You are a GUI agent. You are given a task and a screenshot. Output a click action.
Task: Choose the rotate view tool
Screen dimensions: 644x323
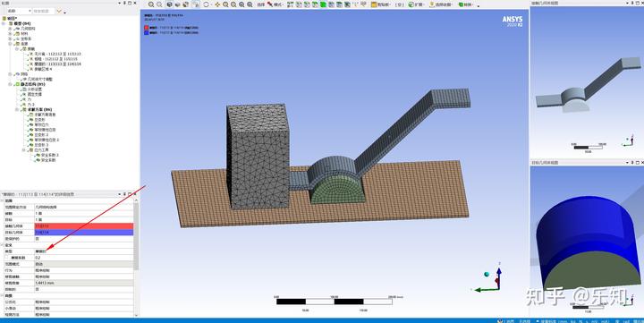[207, 4]
